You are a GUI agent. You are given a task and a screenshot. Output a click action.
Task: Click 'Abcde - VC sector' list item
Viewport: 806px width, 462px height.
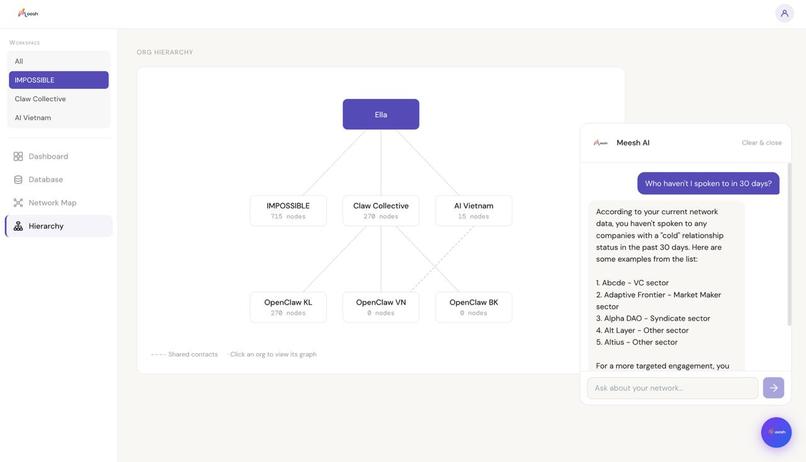click(x=632, y=283)
